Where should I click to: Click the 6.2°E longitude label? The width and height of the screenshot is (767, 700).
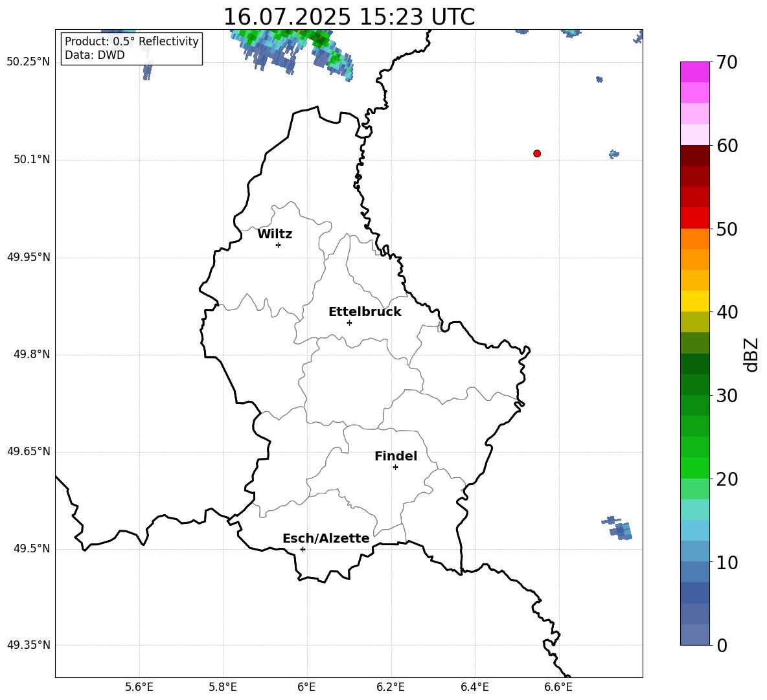[391, 687]
